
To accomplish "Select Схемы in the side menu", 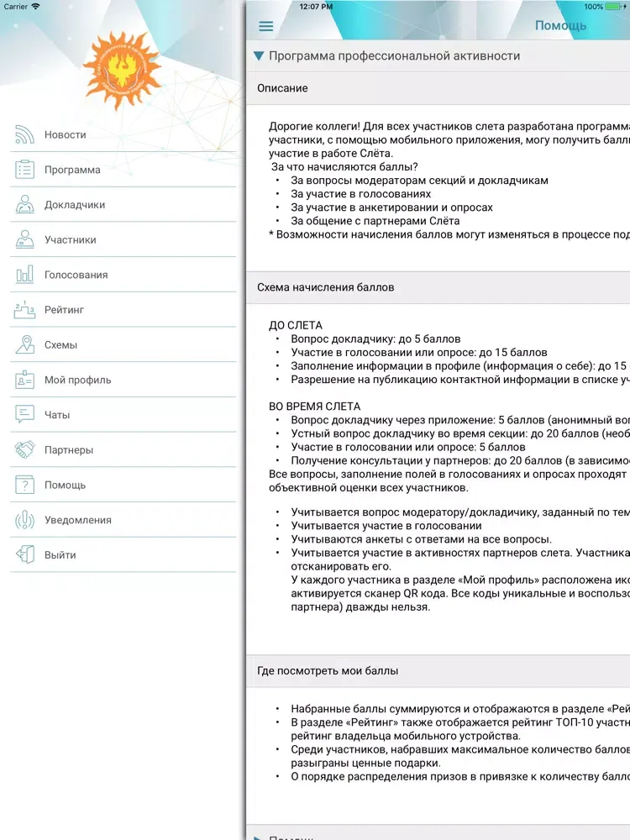I will pos(123,344).
